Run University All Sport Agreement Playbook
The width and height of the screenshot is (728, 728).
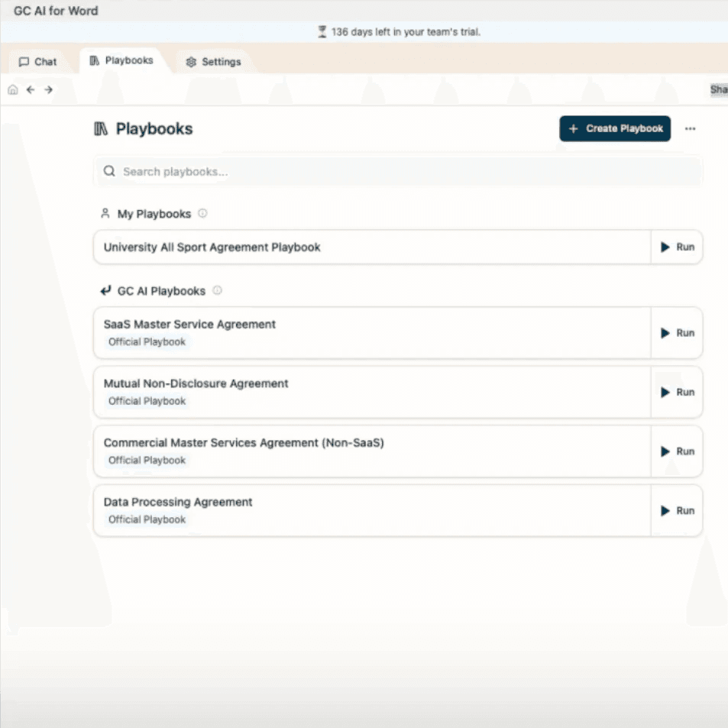point(677,247)
